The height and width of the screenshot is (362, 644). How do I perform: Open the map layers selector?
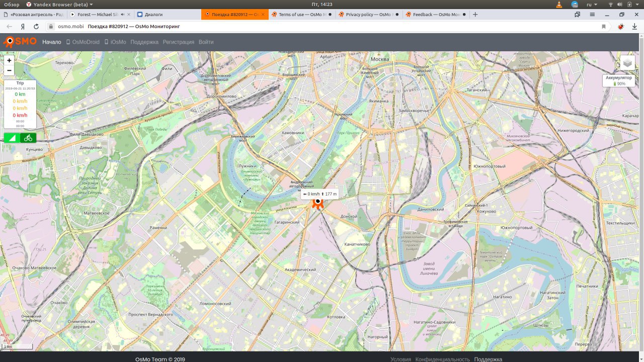[627, 63]
